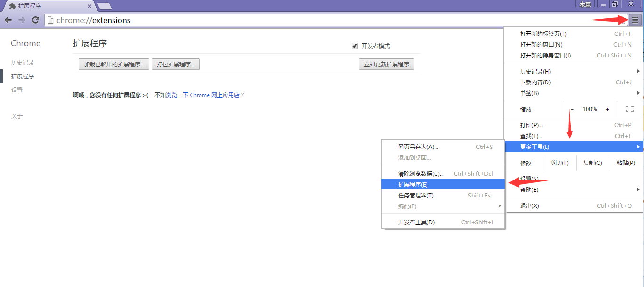The image size is (644, 287).
Task: Reload the page with the refresh icon
Action: tap(35, 20)
